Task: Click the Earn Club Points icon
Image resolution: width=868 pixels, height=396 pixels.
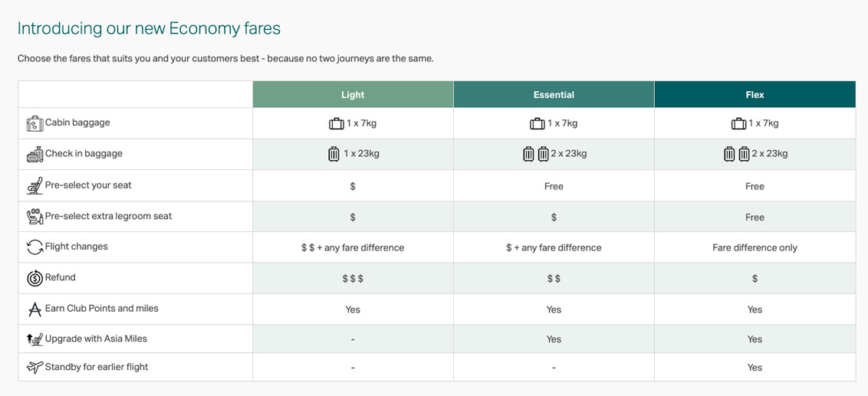Action: tap(35, 309)
